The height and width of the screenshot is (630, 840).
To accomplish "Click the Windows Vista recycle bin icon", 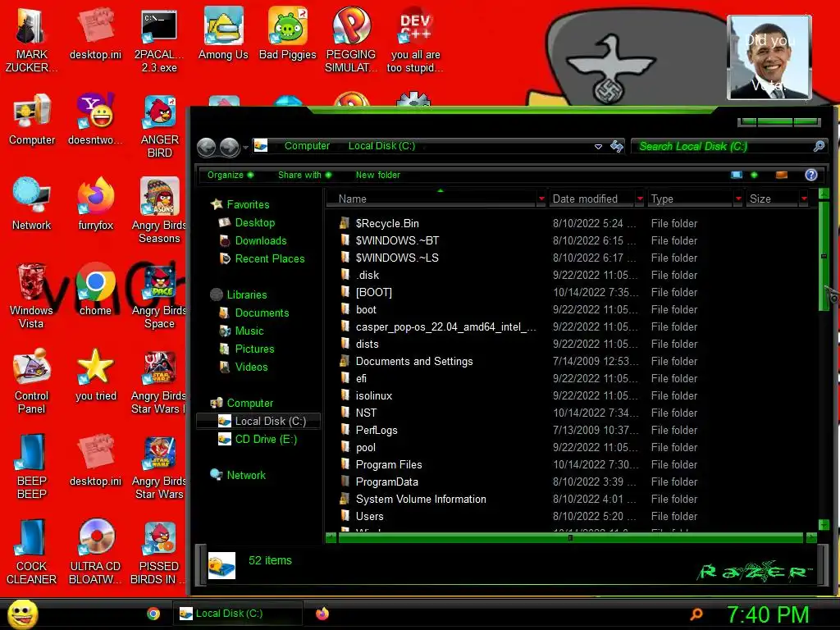I will point(31,295).
